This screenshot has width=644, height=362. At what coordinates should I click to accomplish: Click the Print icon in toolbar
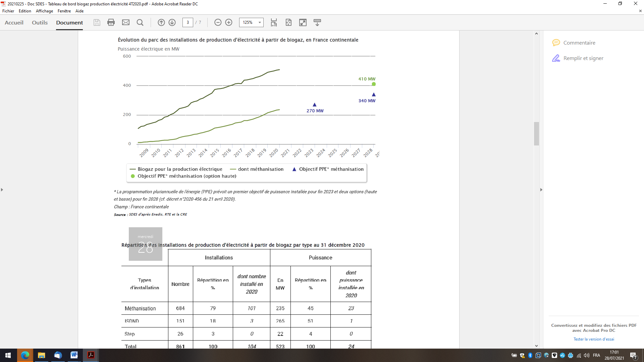111,22
